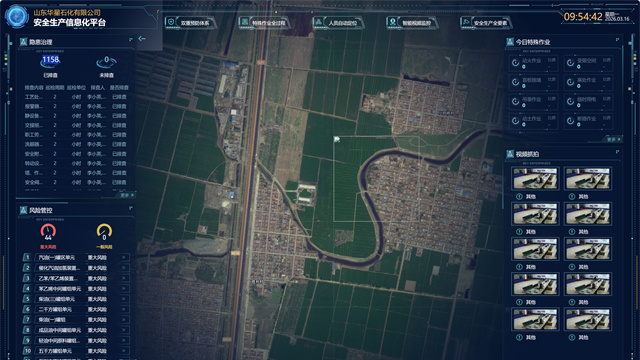
Task: Click the 排查内容 column header
Action: point(34,88)
